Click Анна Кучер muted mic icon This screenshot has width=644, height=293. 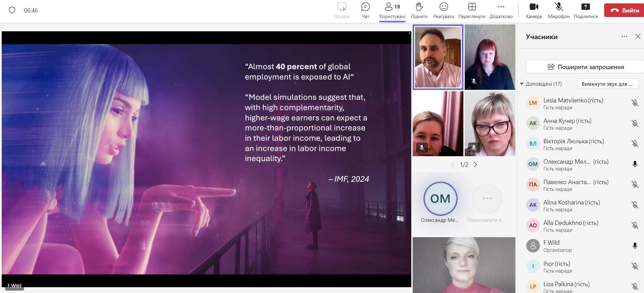coord(635,123)
